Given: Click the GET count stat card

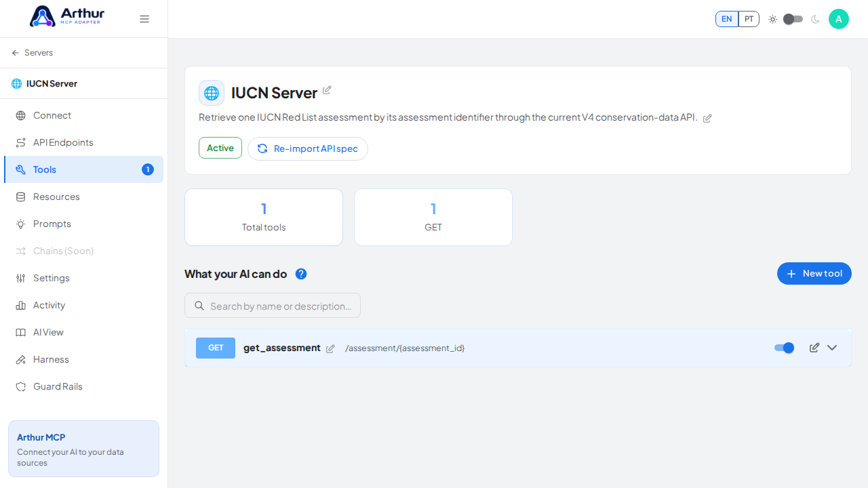Looking at the screenshot, I should point(433,217).
